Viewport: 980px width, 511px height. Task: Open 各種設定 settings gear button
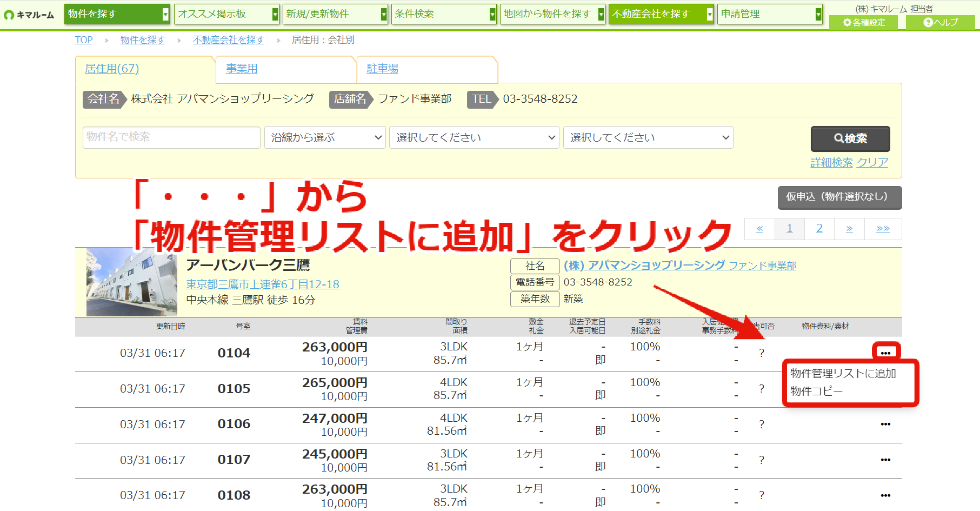pos(864,22)
